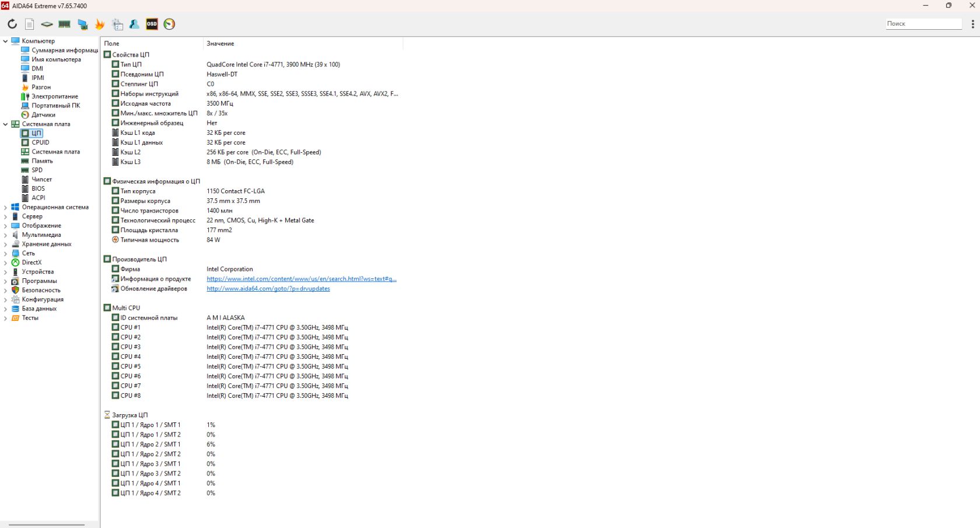Viewport: 980px width, 528px height.
Task: Expand the DirectX tree node
Action: (x=5, y=263)
